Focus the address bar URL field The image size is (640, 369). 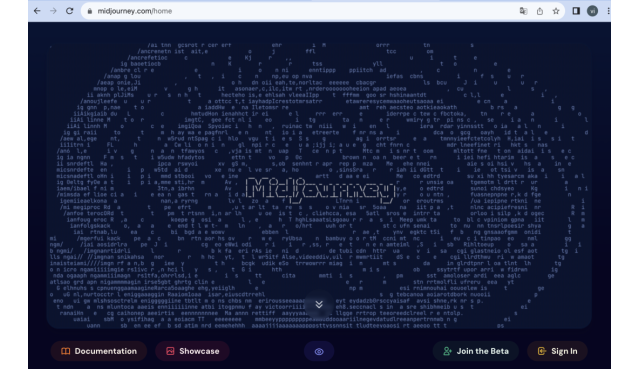302,11
